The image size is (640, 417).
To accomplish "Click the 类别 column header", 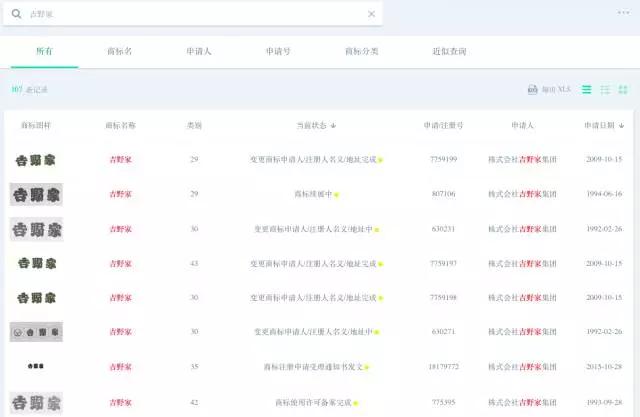I will point(194,125).
